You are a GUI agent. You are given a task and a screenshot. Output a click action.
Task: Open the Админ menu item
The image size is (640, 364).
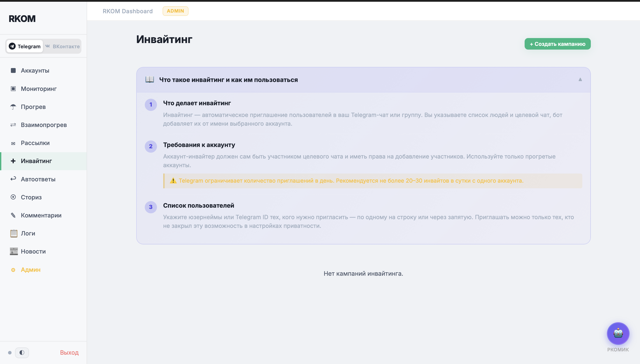(44, 270)
